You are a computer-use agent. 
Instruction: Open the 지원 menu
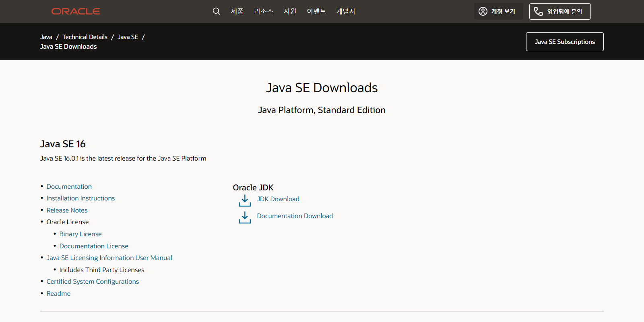(x=290, y=11)
